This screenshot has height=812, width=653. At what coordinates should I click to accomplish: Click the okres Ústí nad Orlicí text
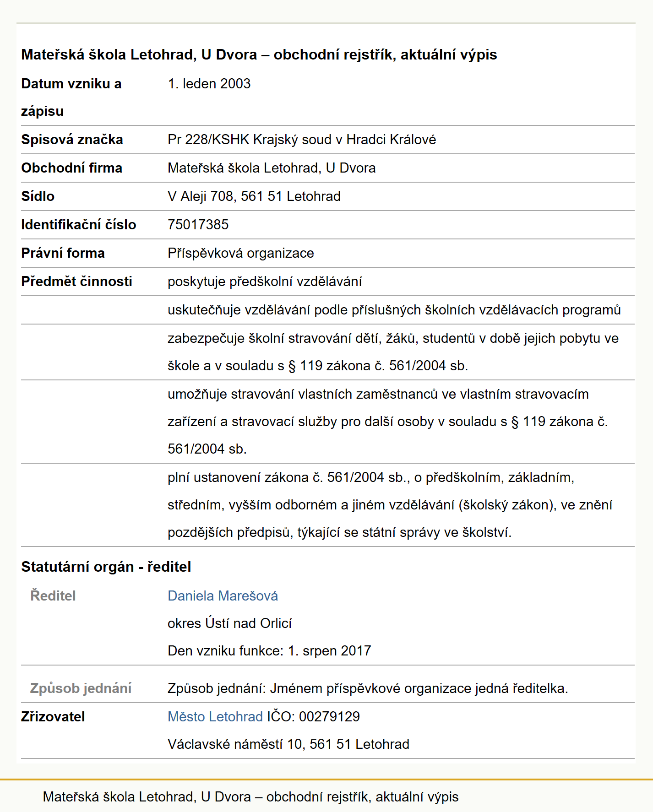coord(229,623)
